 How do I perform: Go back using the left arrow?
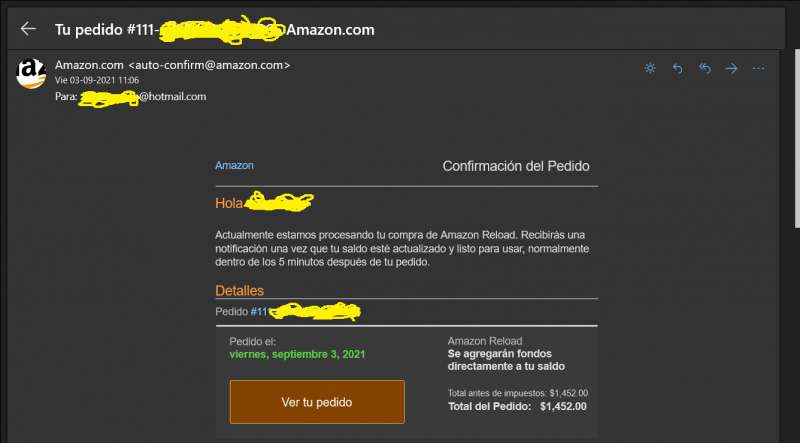(28, 29)
